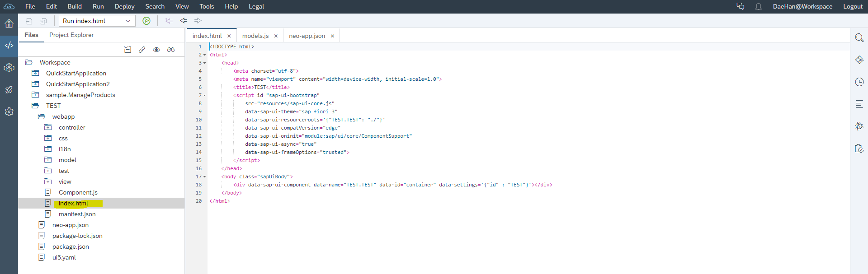Click the Save icon in toolbar
The width and height of the screenshot is (868, 274).
(29, 21)
